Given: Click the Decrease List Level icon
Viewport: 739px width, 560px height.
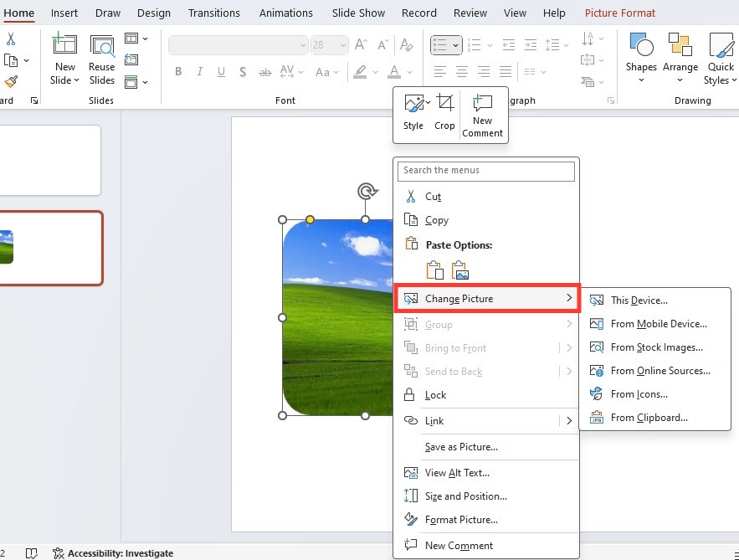Looking at the screenshot, I should click(509, 45).
